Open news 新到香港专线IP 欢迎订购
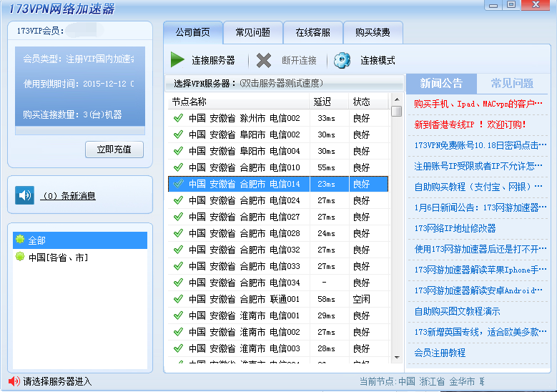Viewport: 557px width, 392px height. coord(470,124)
